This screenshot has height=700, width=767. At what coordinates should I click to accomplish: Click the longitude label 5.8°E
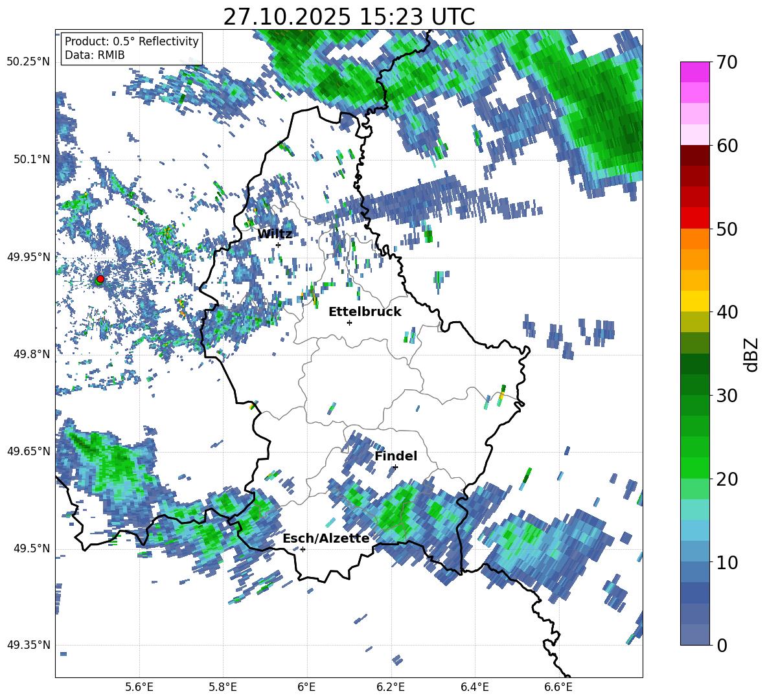[223, 687]
